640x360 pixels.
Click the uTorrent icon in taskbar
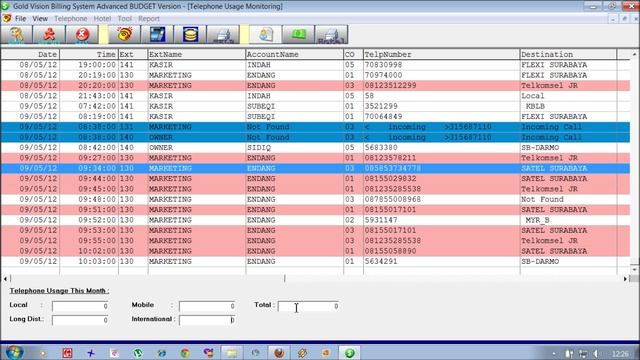click(x=138, y=353)
